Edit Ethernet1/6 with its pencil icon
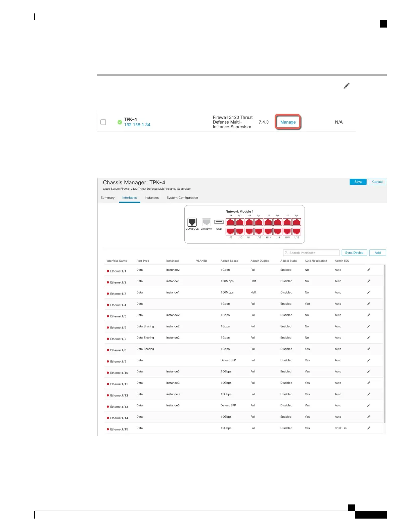 369,326
